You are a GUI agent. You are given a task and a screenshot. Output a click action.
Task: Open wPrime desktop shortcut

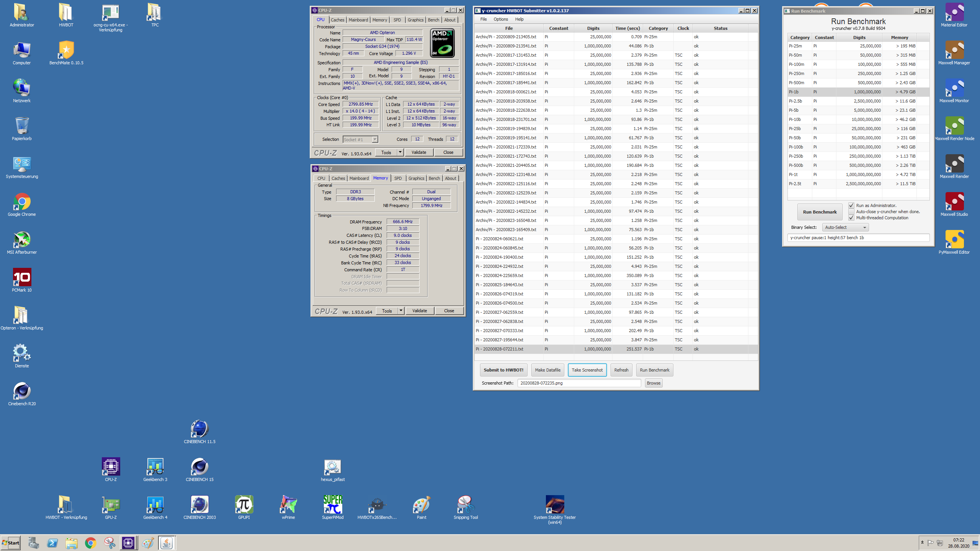coord(288,507)
